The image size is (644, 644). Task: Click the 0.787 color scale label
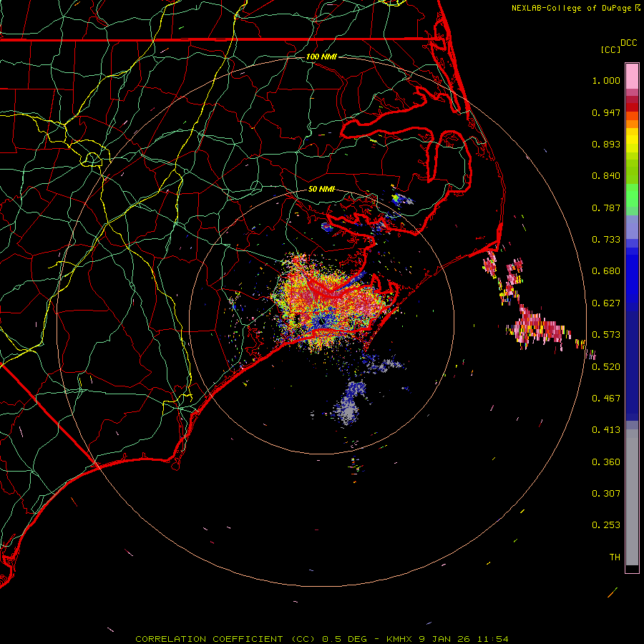[x=606, y=208]
